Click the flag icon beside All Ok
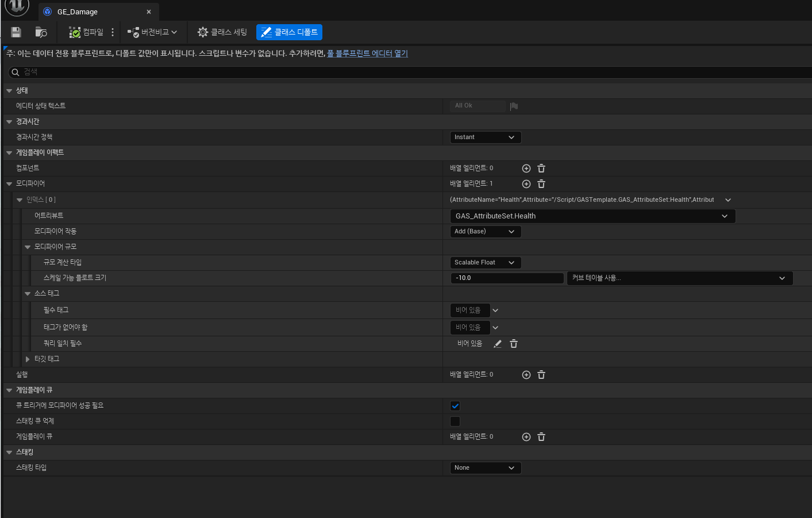This screenshot has height=518, width=812. coord(514,106)
